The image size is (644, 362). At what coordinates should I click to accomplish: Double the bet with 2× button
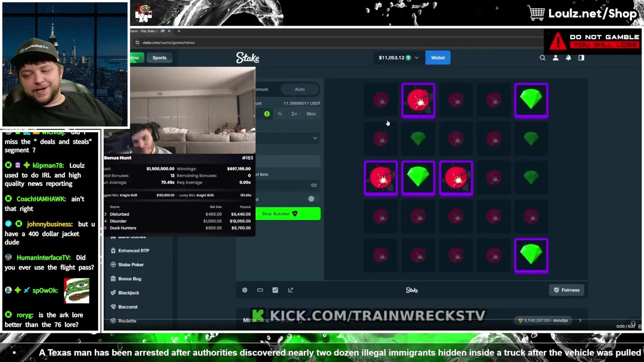294,114
